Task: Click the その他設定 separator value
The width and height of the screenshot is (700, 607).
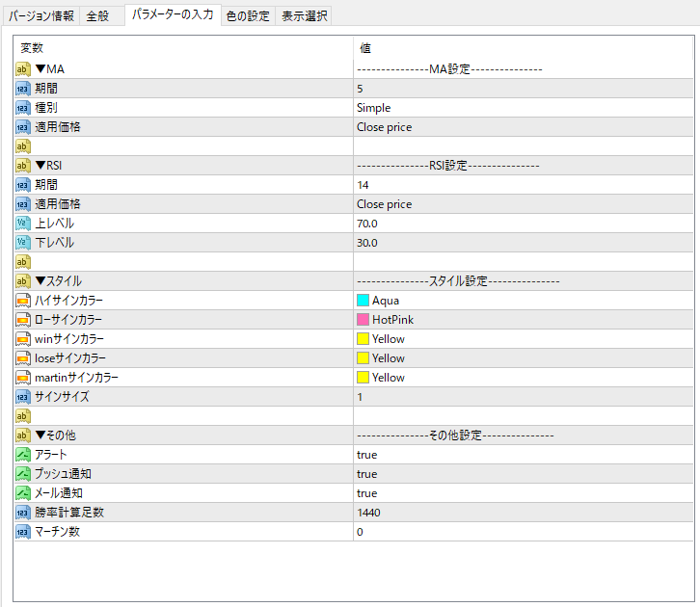Action: [x=455, y=435]
